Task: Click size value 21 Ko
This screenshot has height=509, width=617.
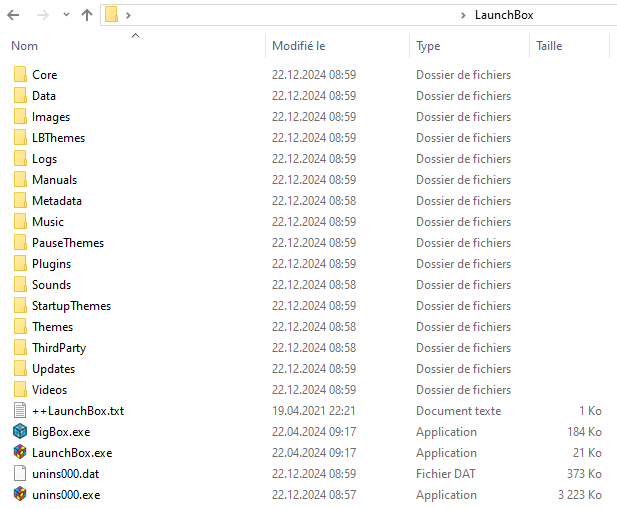Action: [587, 453]
